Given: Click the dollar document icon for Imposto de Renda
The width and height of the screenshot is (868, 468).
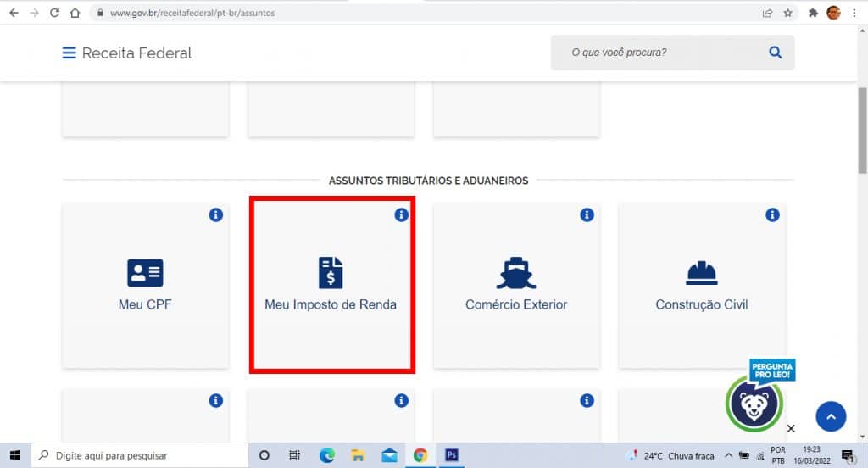Looking at the screenshot, I should pos(331,272).
